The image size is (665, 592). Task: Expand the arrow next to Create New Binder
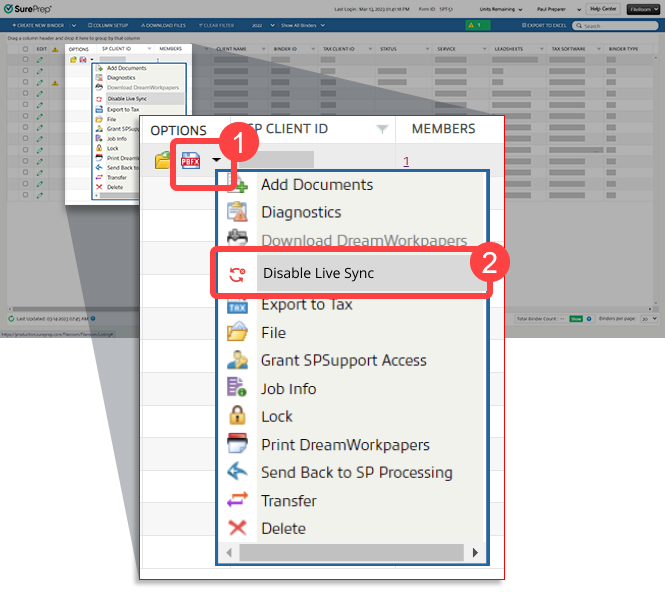pos(73,25)
